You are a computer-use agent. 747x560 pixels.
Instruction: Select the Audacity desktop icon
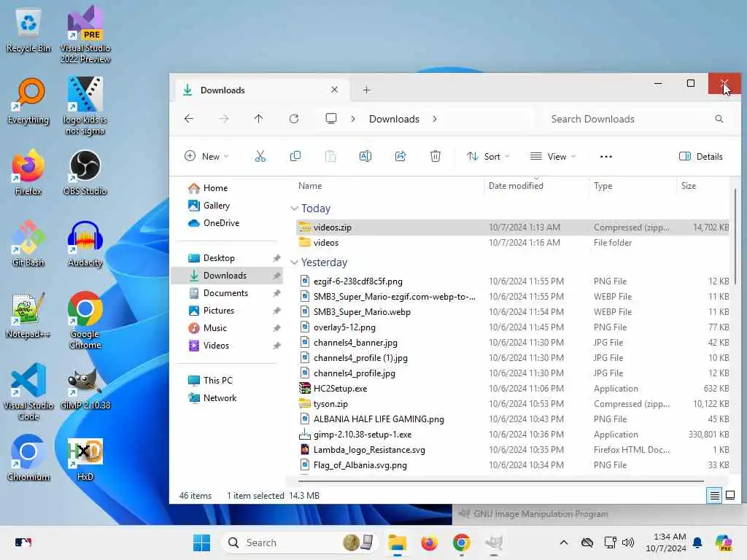pos(85,244)
